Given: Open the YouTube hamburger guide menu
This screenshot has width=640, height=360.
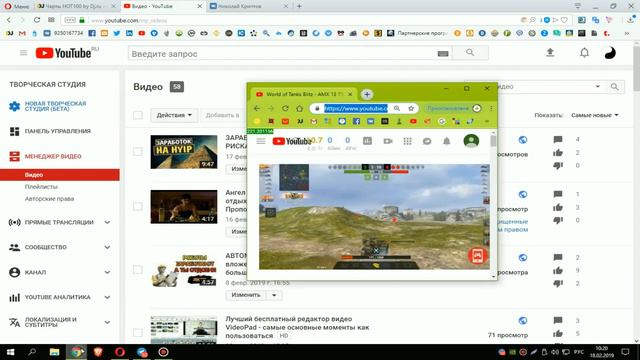Looking at the screenshot, I should 23,53.
